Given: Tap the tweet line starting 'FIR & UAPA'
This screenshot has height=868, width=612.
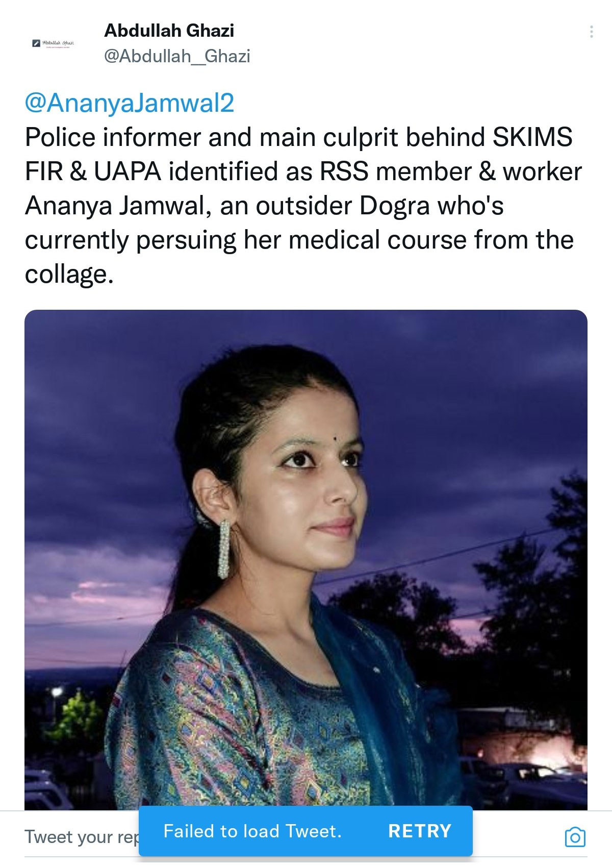Looking at the screenshot, I should pyautogui.click(x=303, y=171).
